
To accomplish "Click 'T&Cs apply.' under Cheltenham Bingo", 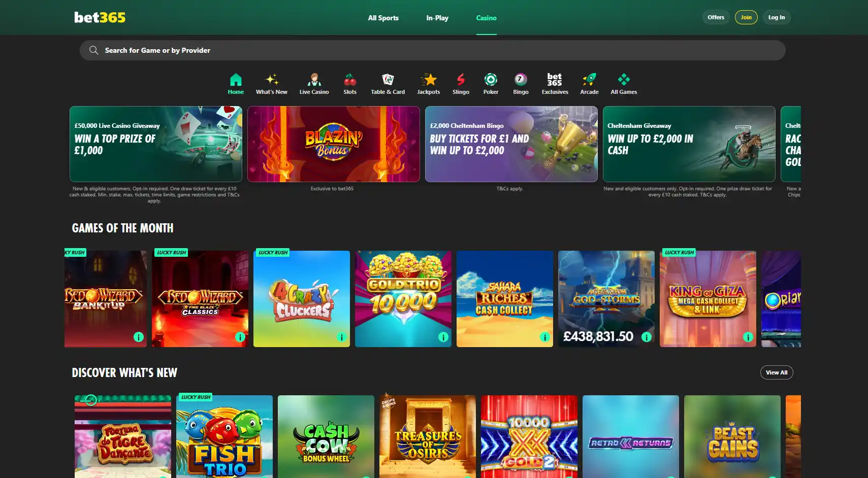I will 510,188.
